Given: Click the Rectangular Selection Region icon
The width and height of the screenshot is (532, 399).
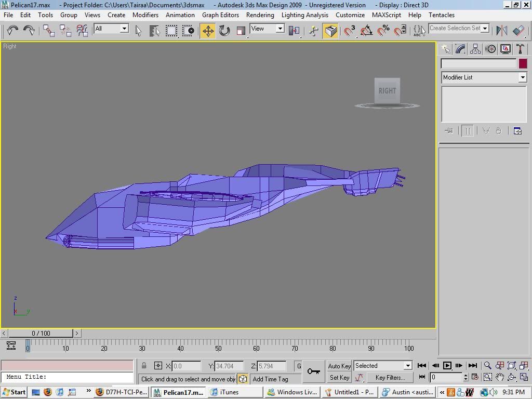Looking at the screenshot, I should click(x=171, y=31).
